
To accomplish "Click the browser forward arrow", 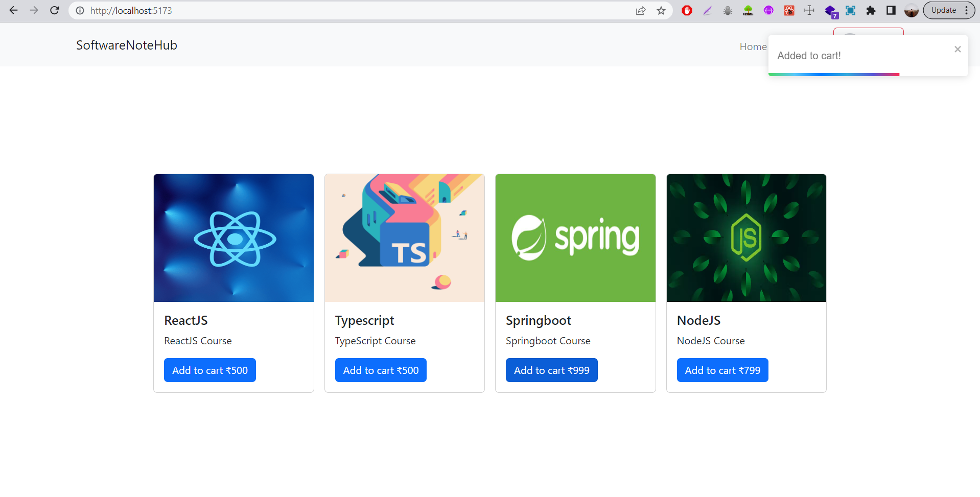I will coord(34,10).
